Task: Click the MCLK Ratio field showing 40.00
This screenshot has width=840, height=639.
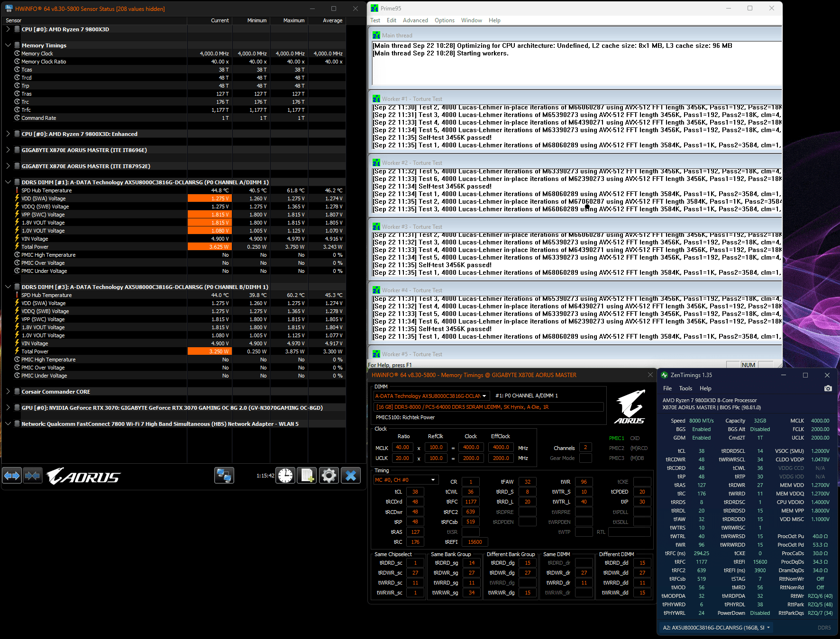Action: (402, 448)
